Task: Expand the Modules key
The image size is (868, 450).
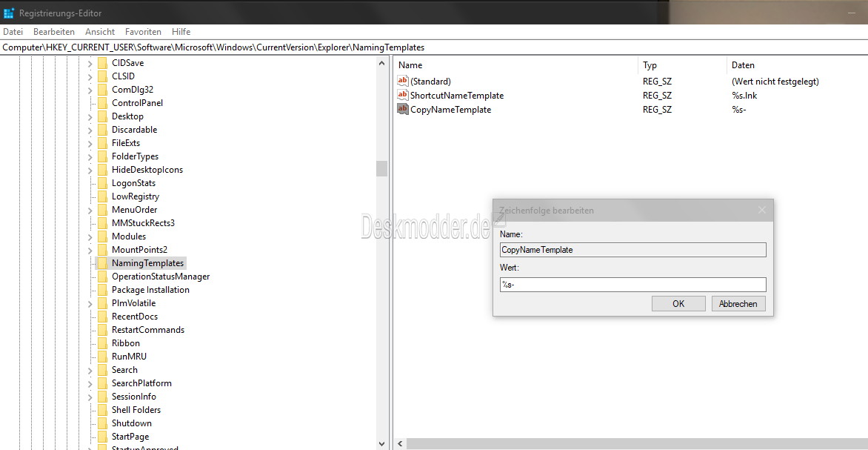Action: 90,236
